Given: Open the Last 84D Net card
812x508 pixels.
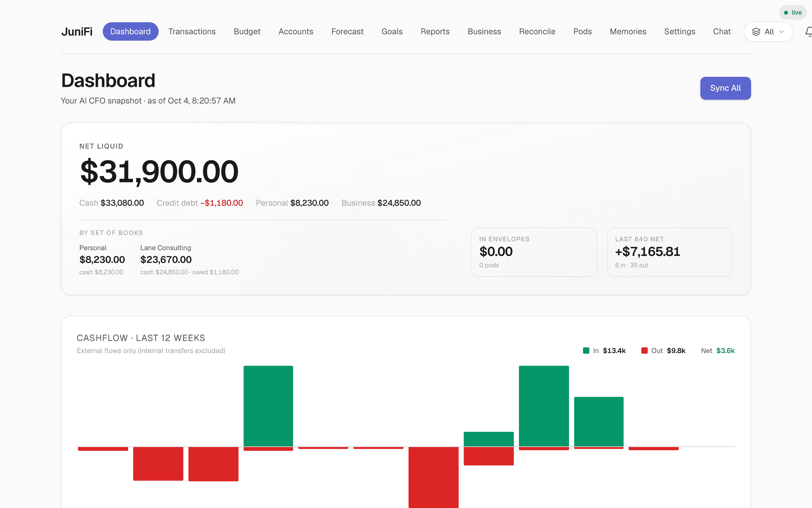Looking at the screenshot, I should coord(670,252).
